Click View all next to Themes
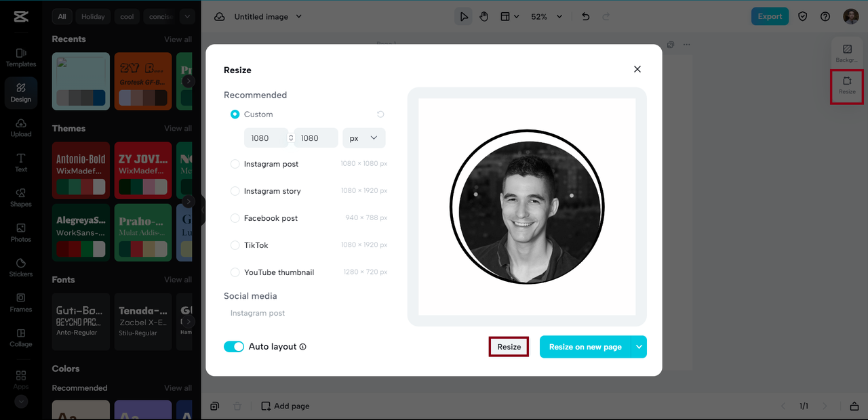This screenshot has width=868, height=420. click(x=178, y=128)
